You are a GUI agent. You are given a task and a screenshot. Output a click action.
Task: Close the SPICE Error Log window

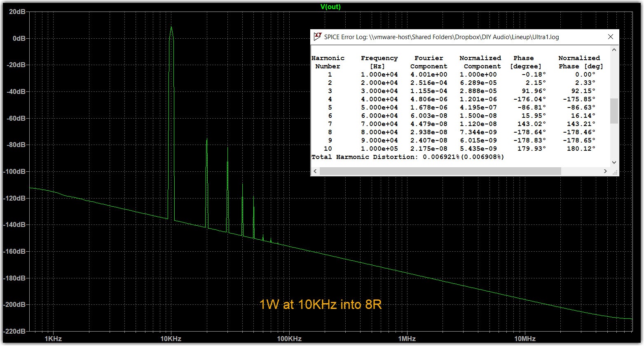coord(611,37)
